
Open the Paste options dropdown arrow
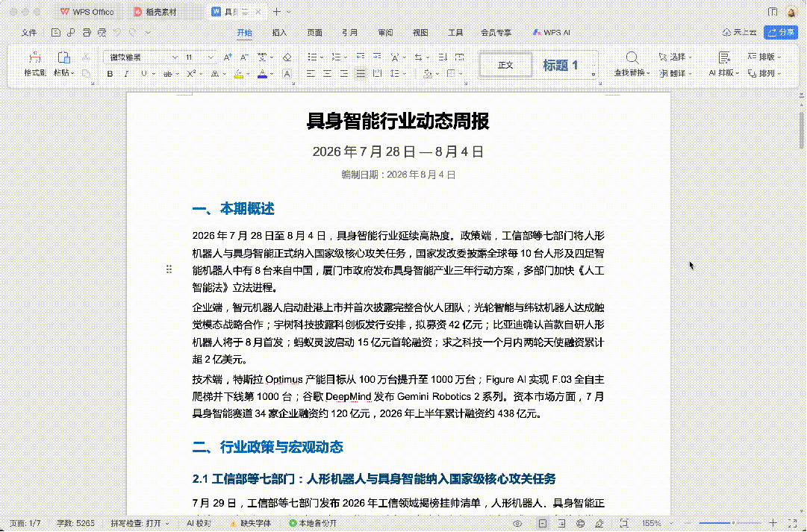tap(72, 73)
